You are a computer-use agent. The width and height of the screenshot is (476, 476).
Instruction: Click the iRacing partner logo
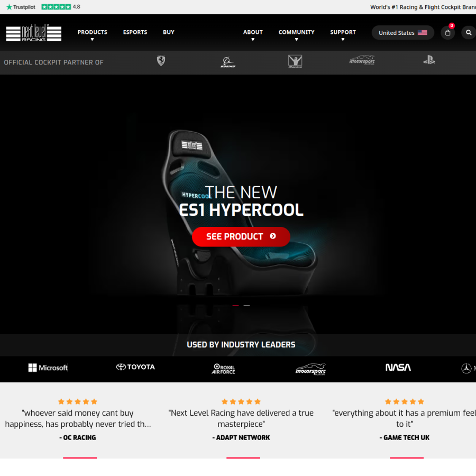295,61
